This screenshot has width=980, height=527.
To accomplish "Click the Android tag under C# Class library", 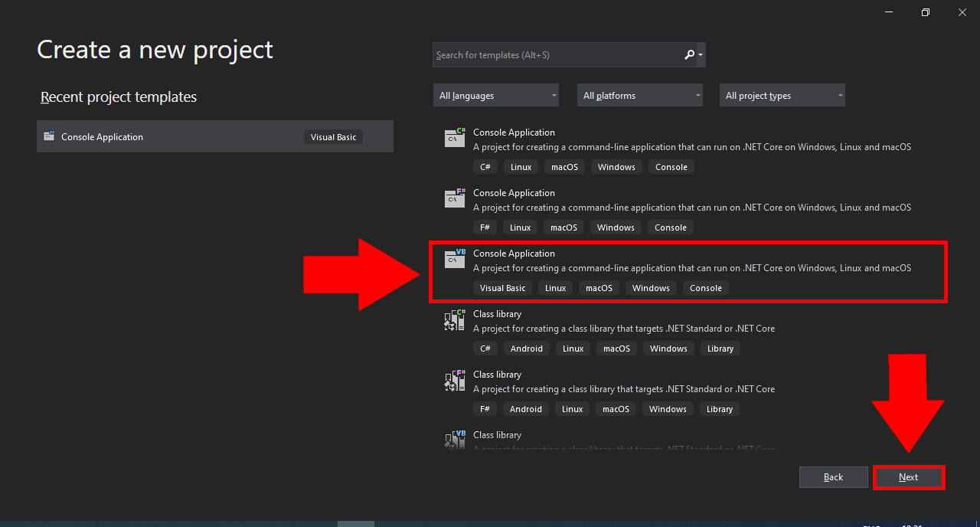I will tap(527, 349).
